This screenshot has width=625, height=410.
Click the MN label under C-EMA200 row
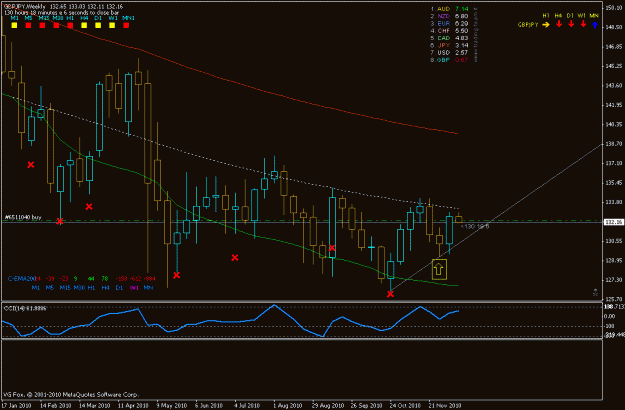pyautogui.click(x=148, y=287)
